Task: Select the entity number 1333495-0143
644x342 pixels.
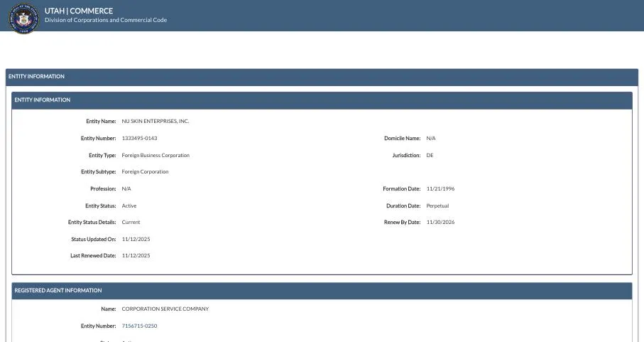Action: (139, 139)
